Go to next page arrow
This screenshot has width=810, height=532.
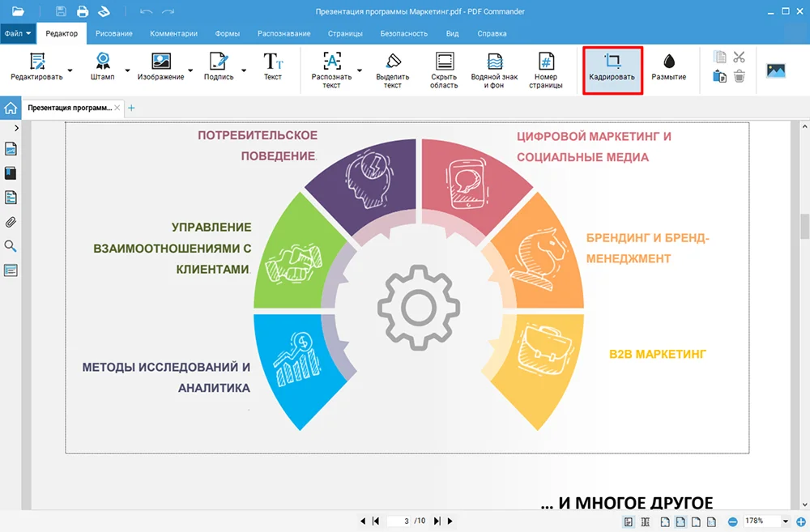tap(450, 521)
